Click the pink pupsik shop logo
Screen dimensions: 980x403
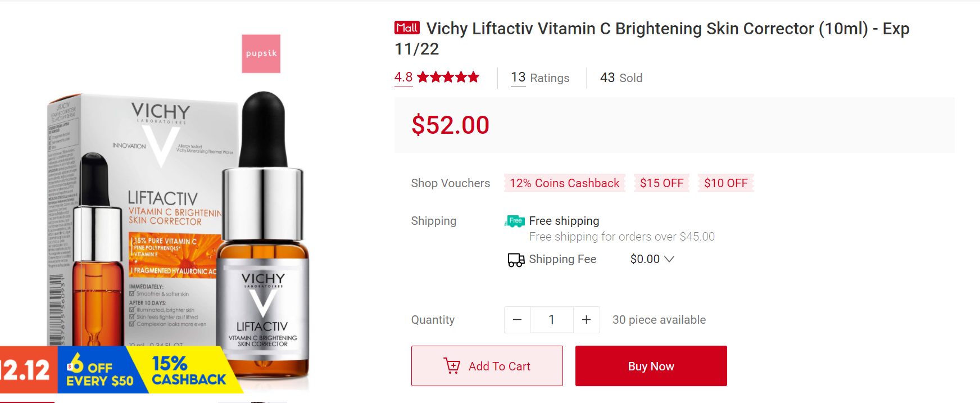click(x=261, y=54)
